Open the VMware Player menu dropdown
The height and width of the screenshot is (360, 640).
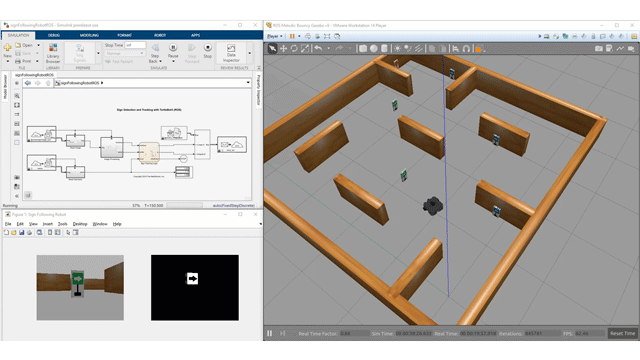(x=275, y=36)
